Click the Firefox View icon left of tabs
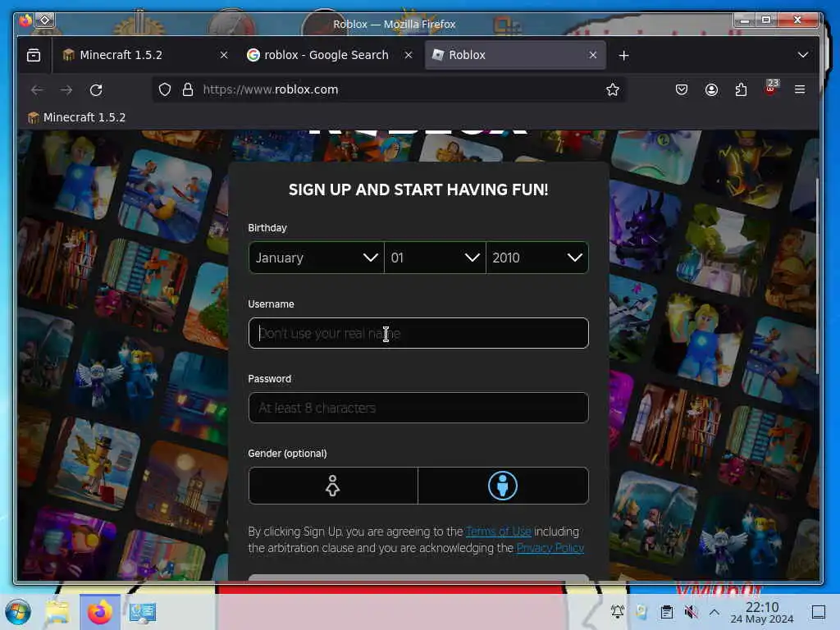The width and height of the screenshot is (840, 630). [x=34, y=55]
